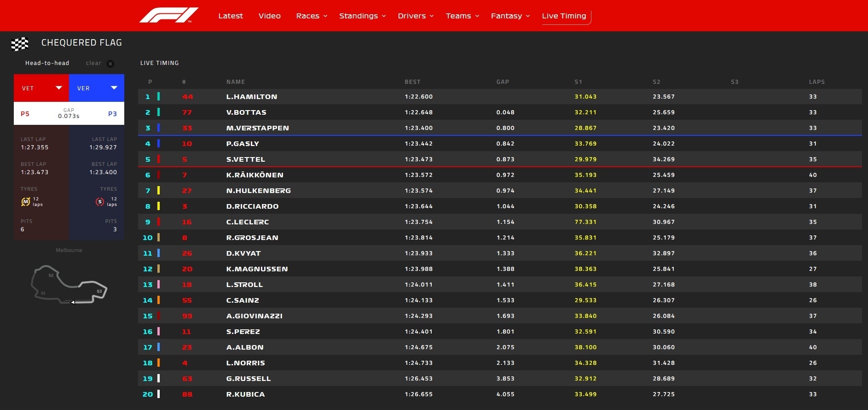Click Kubica's best lap 1:26.655
The height and width of the screenshot is (410, 868).
(419, 394)
